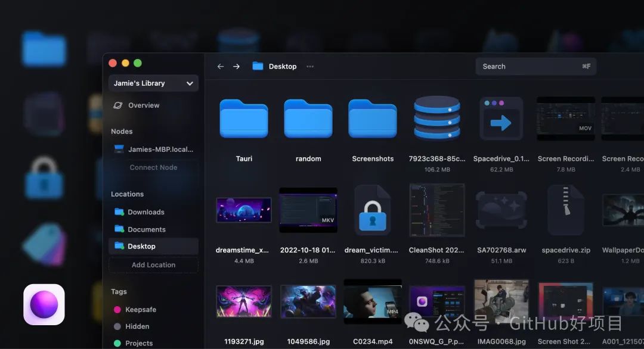Expand the Jamie's Library dropdown
The image size is (644, 349).
point(153,83)
